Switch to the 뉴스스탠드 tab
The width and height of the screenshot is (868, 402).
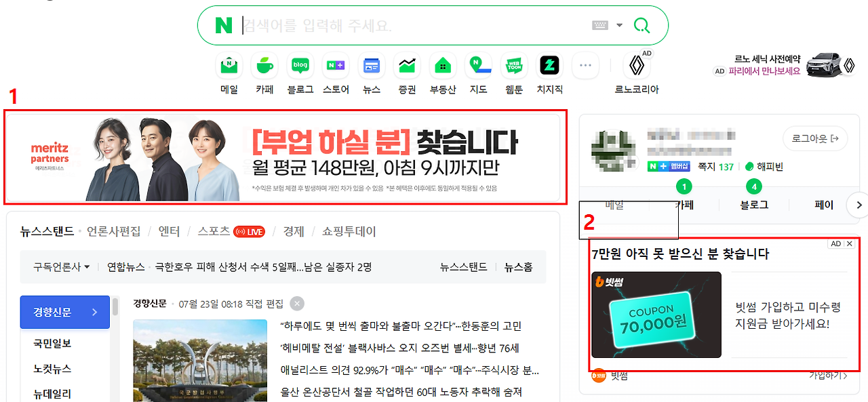(x=47, y=232)
